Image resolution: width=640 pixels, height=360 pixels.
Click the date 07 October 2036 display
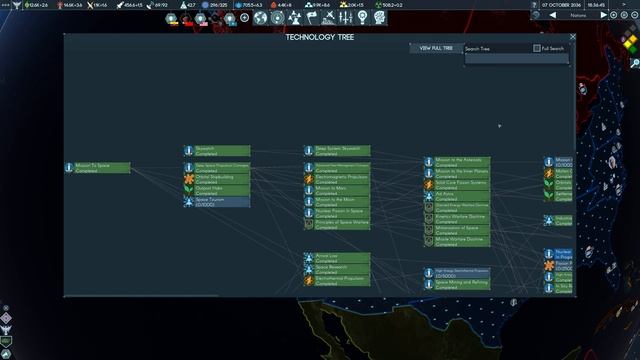coord(562,5)
